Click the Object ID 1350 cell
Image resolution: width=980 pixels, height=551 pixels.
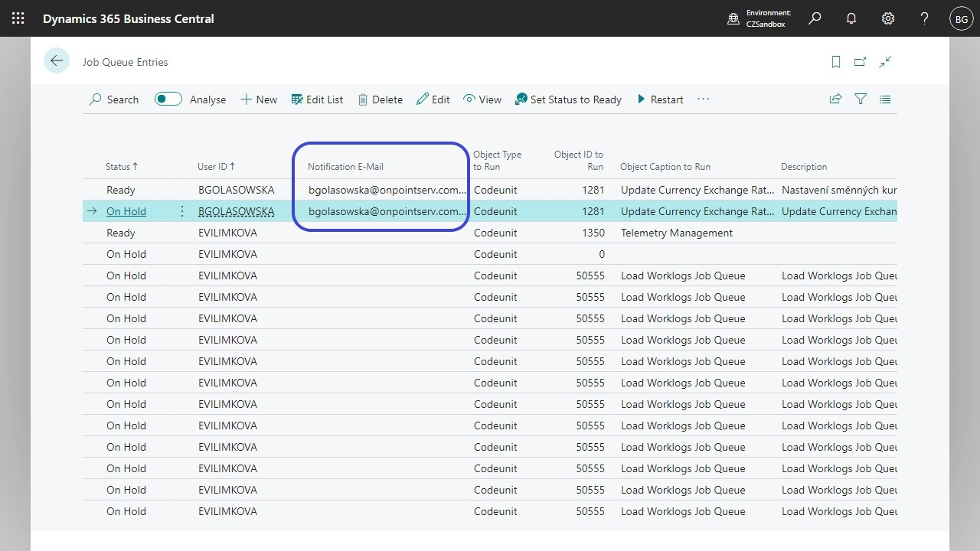593,233
